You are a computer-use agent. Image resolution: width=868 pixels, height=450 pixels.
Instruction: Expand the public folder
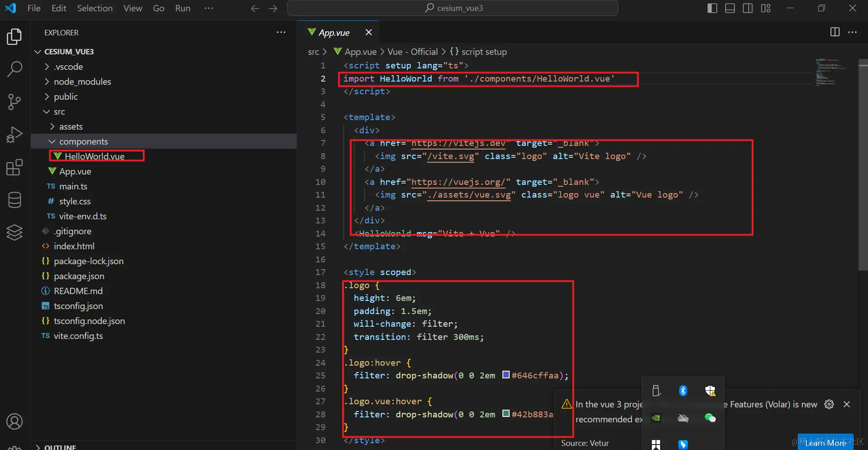47,97
